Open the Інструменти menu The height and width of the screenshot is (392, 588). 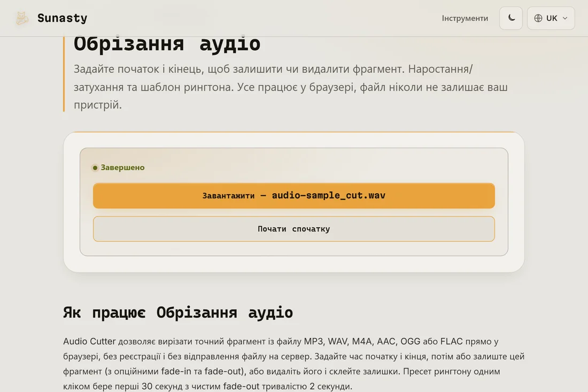pyautogui.click(x=465, y=18)
